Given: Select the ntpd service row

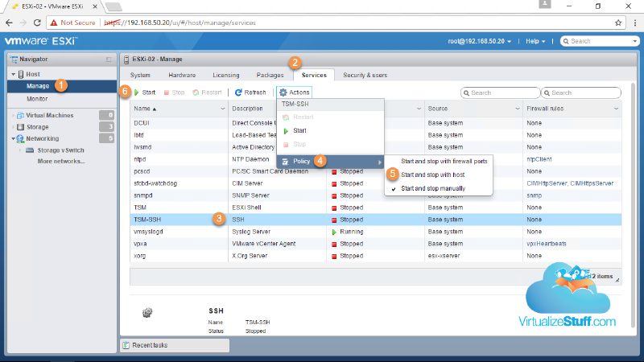Looking at the screenshot, I should (x=375, y=159).
